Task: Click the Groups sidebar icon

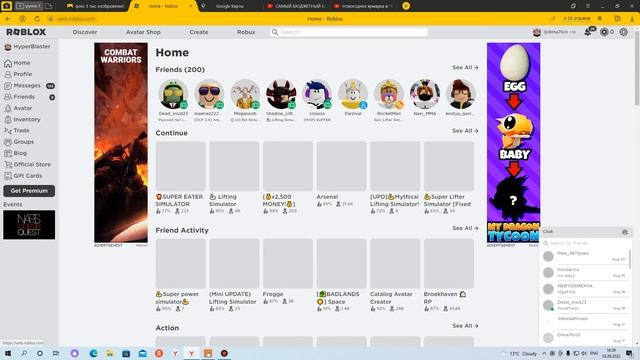Action: click(x=8, y=142)
